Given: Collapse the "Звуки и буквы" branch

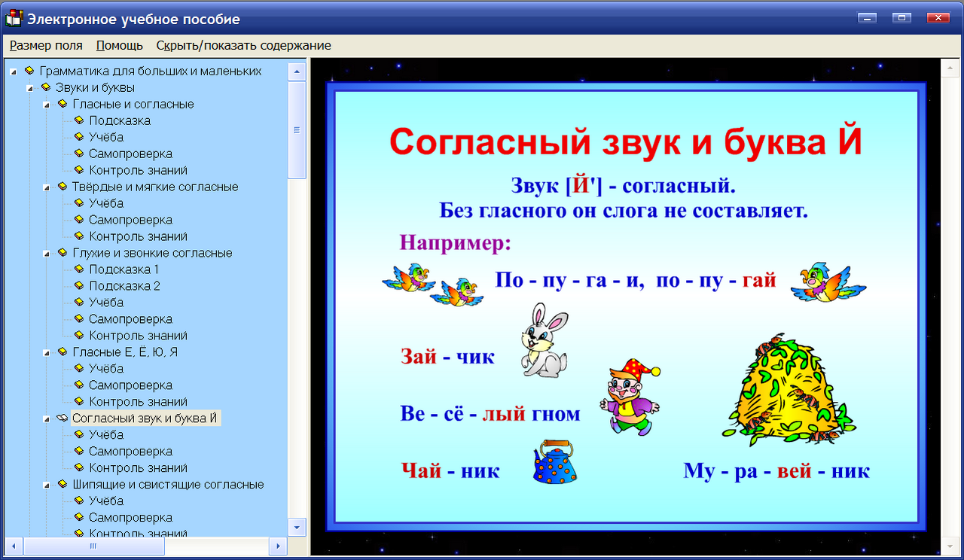Looking at the screenshot, I should click(29, 87).
